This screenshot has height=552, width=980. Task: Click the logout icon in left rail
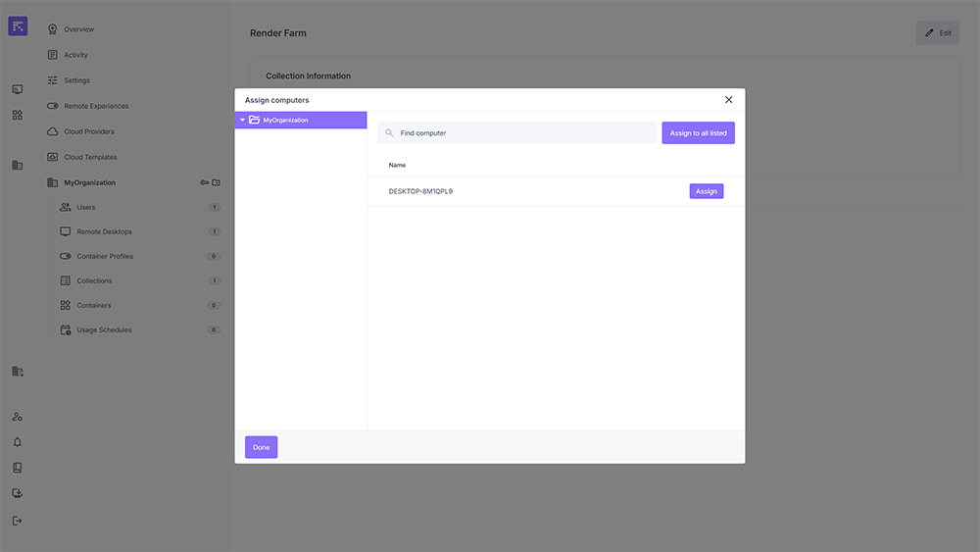click(x=18, y=521)
